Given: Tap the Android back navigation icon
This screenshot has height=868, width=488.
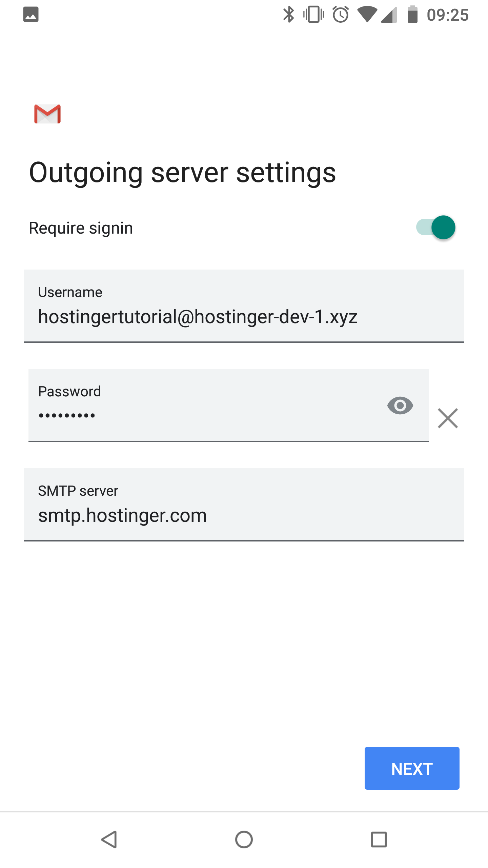Looking at the screenshot, I should [109, 840].
